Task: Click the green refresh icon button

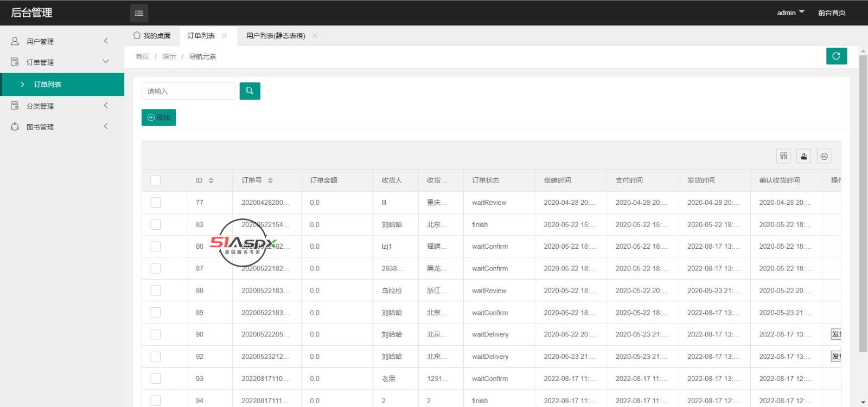Action: coord(836,56)
